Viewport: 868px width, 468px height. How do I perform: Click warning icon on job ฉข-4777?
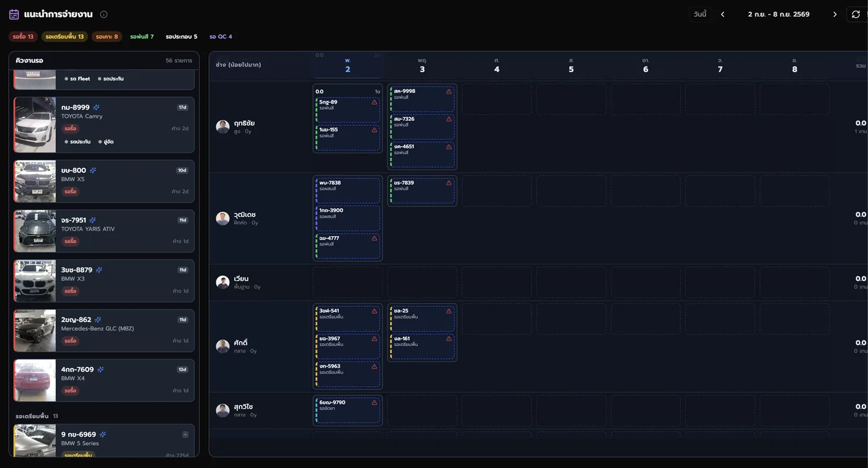374,238
